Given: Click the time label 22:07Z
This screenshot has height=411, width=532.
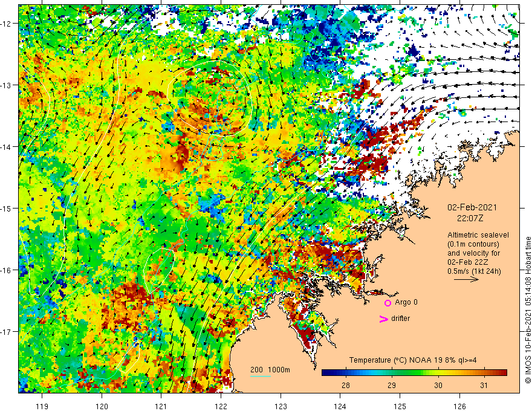Looking at the screenshot, I should pyautogui.click(x=470, y=218).
